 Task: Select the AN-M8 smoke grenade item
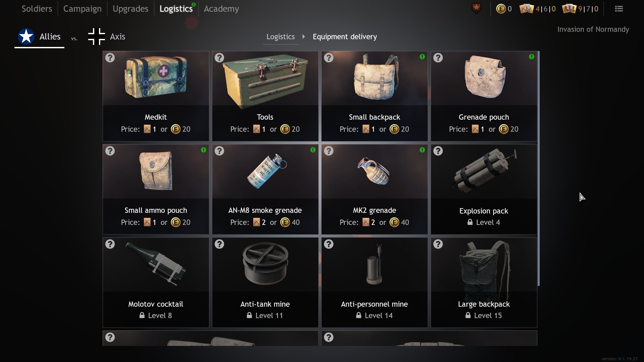click(x=265, y=189)
